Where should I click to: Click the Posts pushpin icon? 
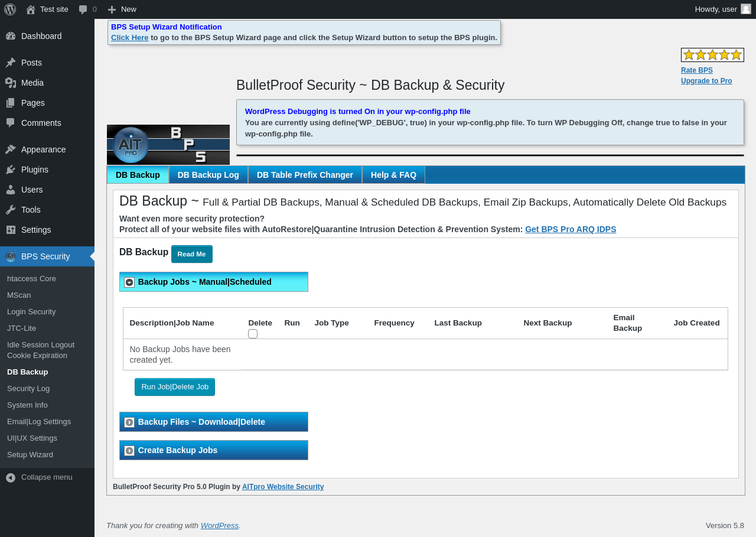point(11,63)
